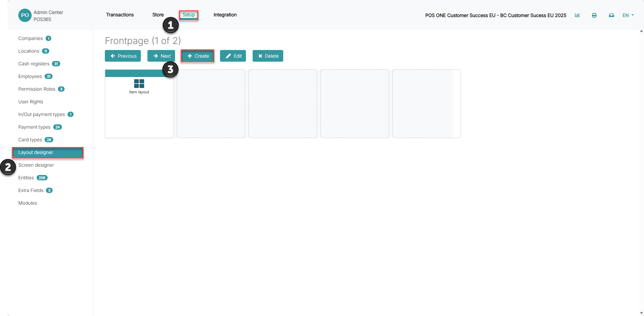Viewport: 644px width, 316px height.
Task: Go to the Next frontpage
Action: (x=161, y=56)
